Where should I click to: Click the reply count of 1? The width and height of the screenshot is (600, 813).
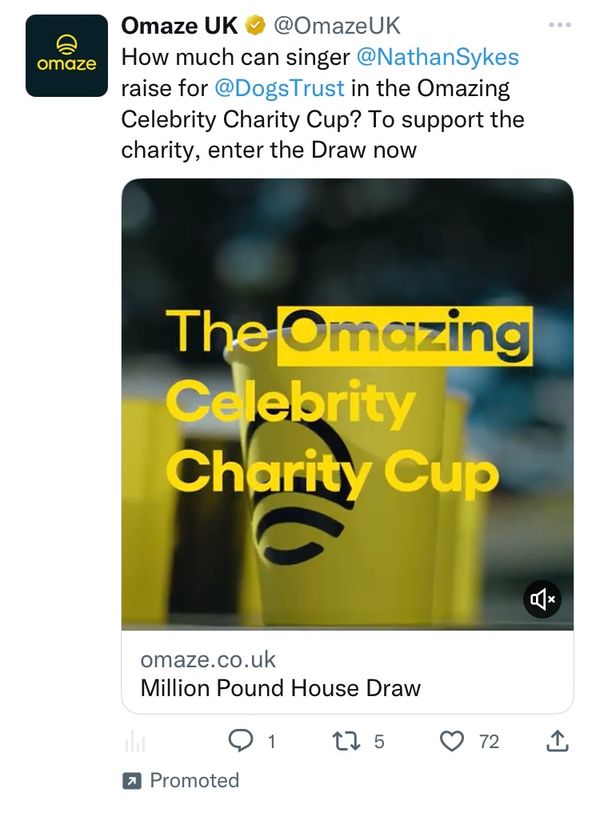[270, 742]
